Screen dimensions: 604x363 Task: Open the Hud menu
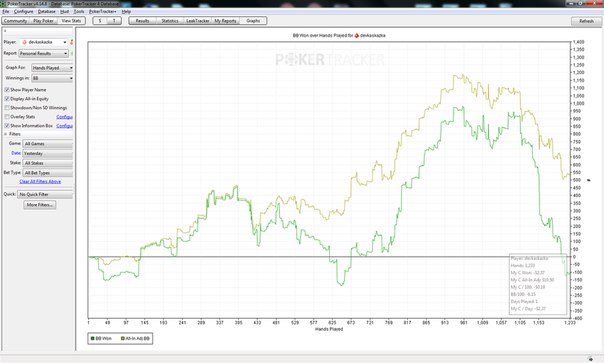point(64,12)
